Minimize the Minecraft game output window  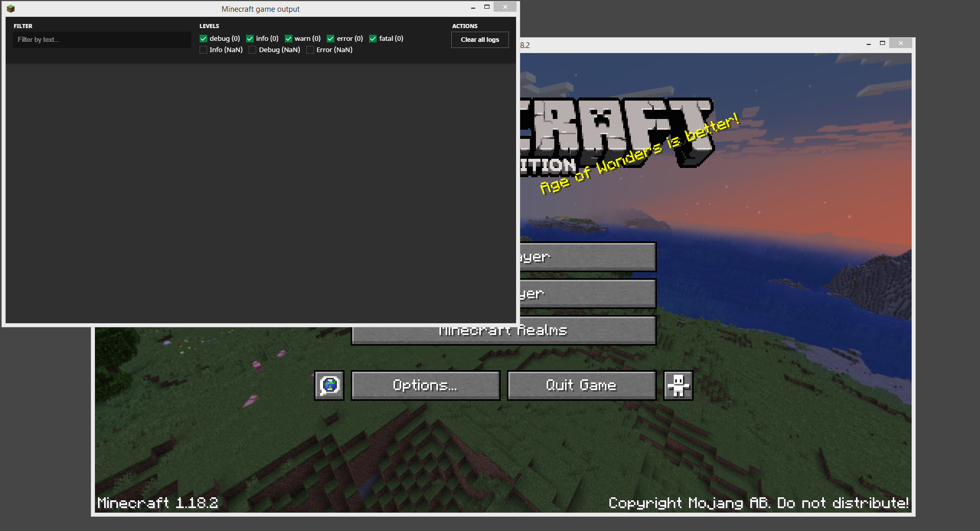tap(473, 7)
